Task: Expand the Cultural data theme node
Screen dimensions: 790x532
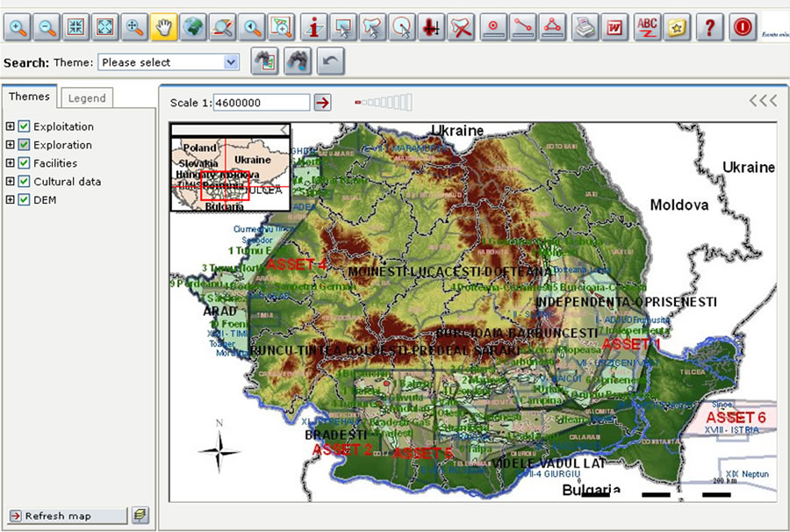Action: tap(10, 182)
